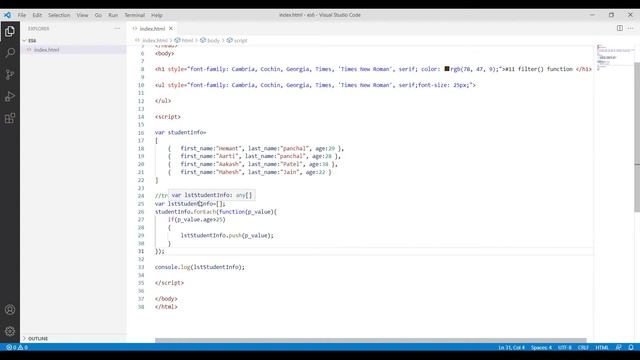
Task: Open notifications bell in status bar
Action: 631,347
